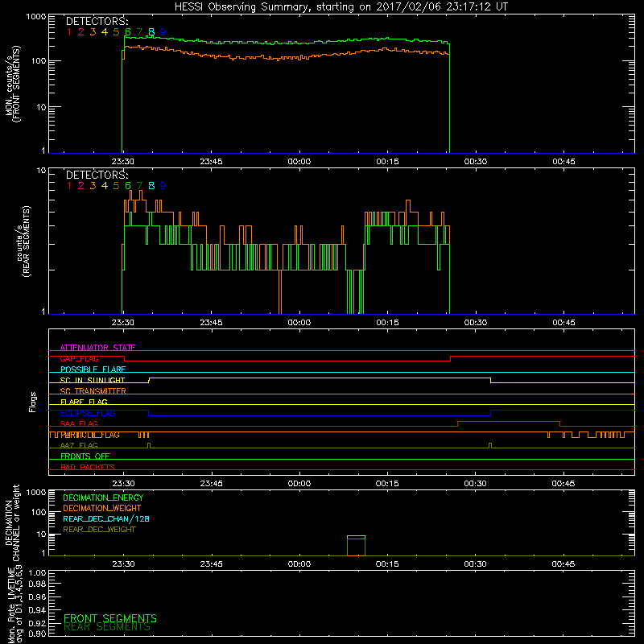Click the FLARE_FLAG label
Screen dimensions: 644x644
[x=84, y=402]
